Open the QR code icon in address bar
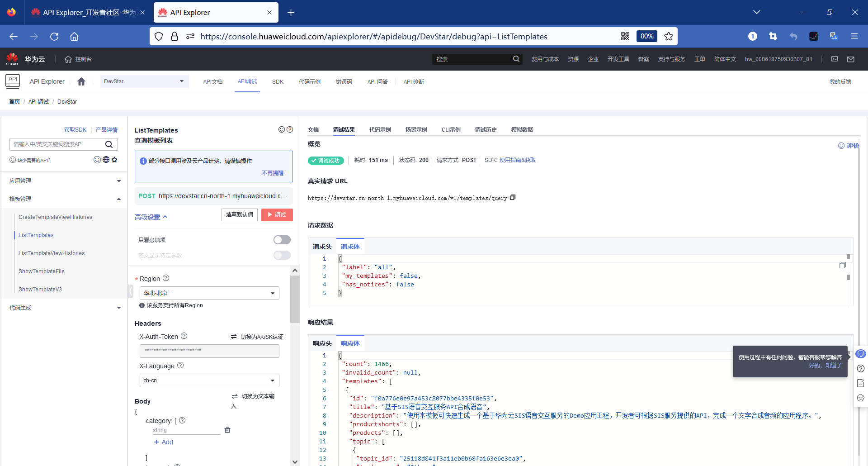Screen dimensions: 868x466 point(625,36)
